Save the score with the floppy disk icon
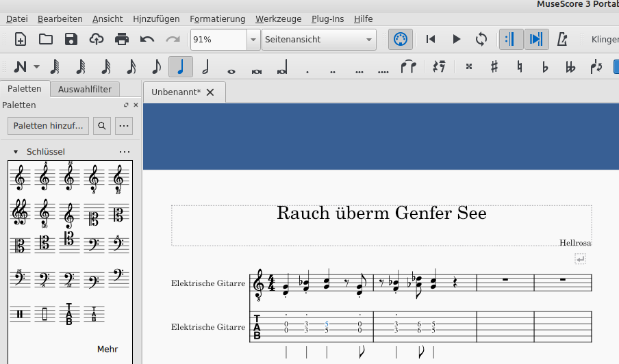This screenshot has height=364, width=619. coord(71,40)
